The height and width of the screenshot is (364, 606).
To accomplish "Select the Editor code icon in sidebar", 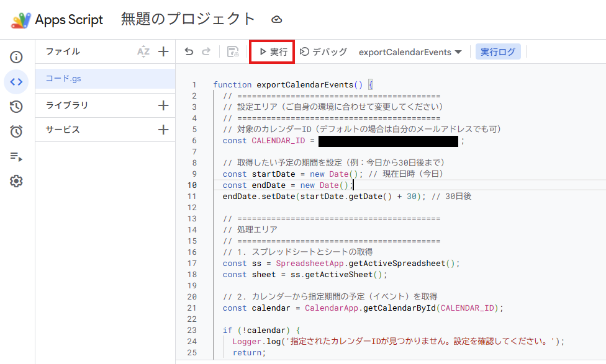I will pyautogui.click(x=16, y=82).
